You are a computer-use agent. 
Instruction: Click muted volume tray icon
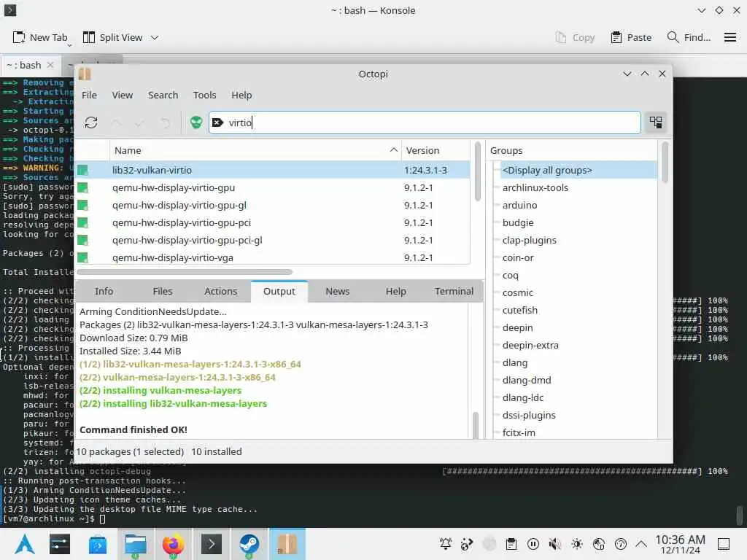click(x=554, y=544)
